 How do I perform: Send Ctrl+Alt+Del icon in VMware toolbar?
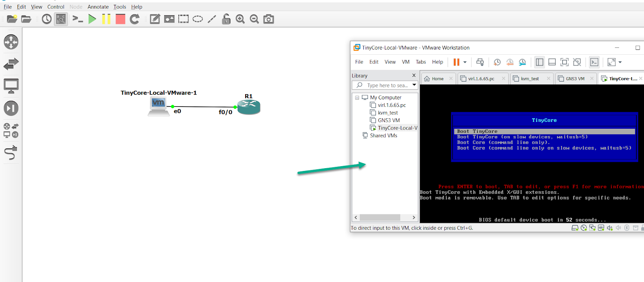(x=480, y=62)
